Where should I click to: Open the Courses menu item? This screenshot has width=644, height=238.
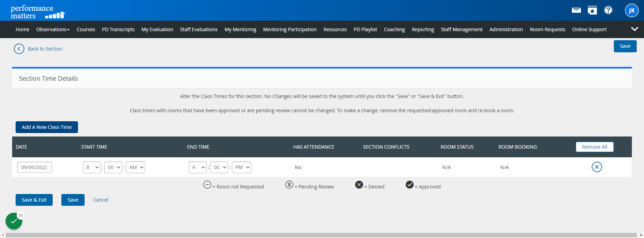pos(86,29)
